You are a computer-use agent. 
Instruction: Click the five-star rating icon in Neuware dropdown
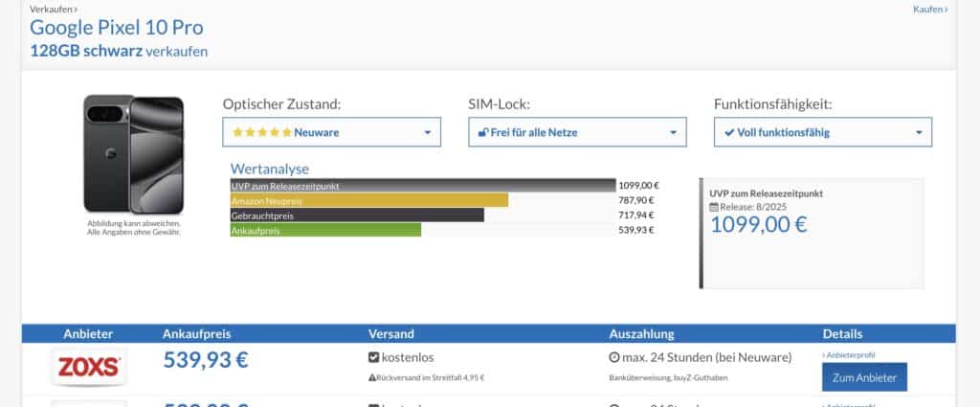pos(262,132)
